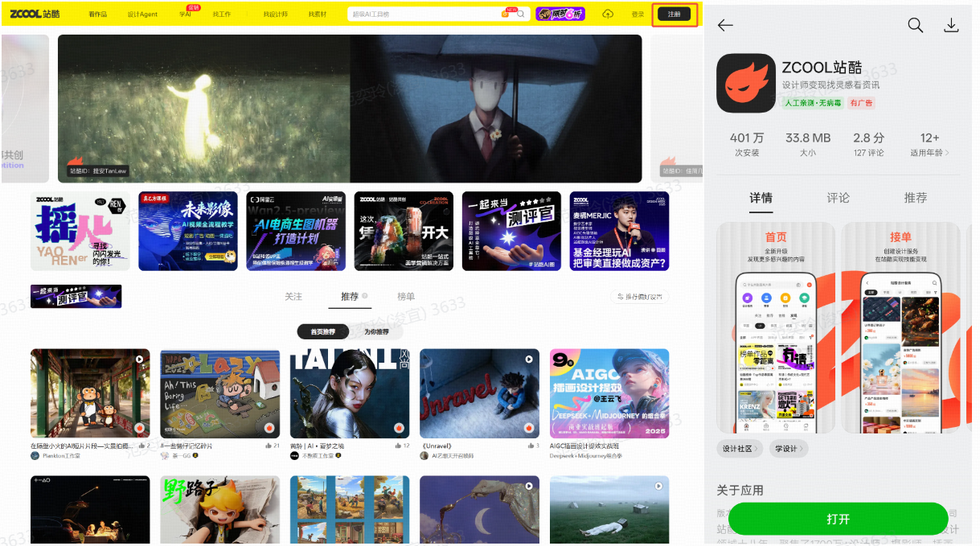Open the 首页 app screenshot preview

click(x=776, y=327)
